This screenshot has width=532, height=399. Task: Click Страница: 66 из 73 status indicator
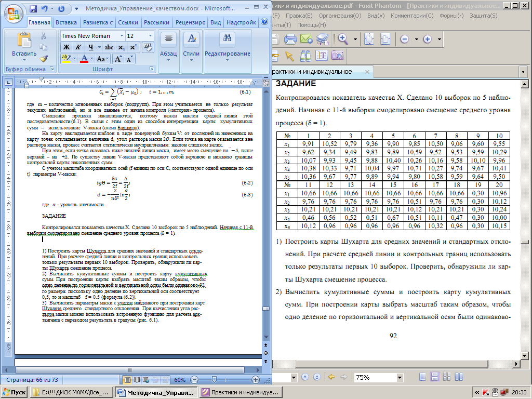coord(32,380)
